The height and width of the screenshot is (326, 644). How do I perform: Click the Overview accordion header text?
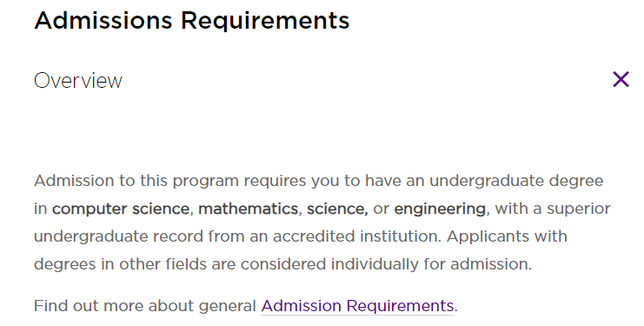coord(78,81)
